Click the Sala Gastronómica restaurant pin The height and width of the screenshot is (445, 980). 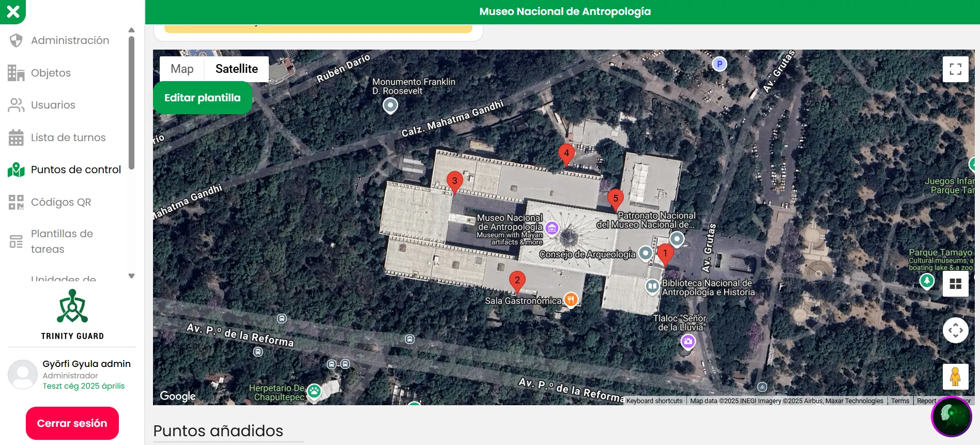click(x=571, y=299)
